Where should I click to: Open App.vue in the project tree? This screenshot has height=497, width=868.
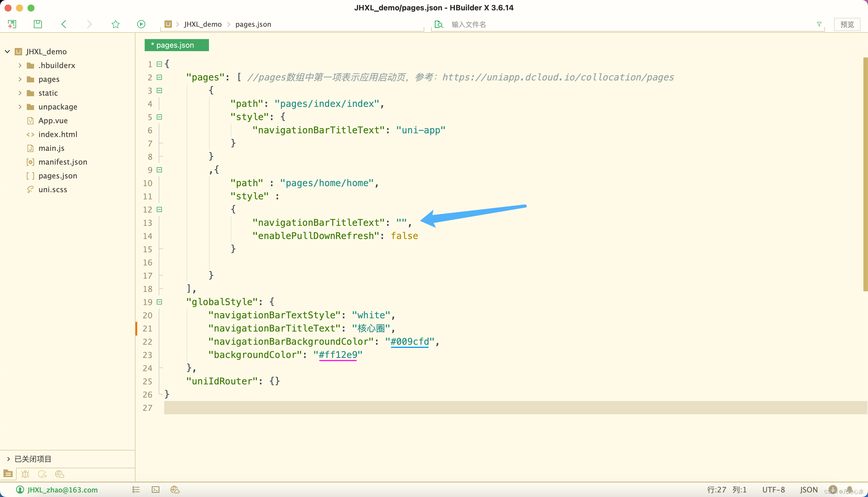pos(53,120)
